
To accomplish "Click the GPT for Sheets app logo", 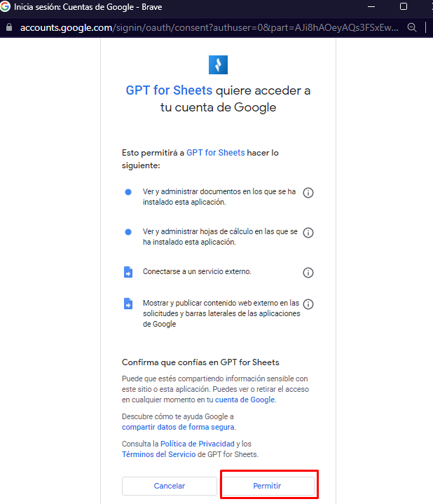I will [x=218, y=64].
